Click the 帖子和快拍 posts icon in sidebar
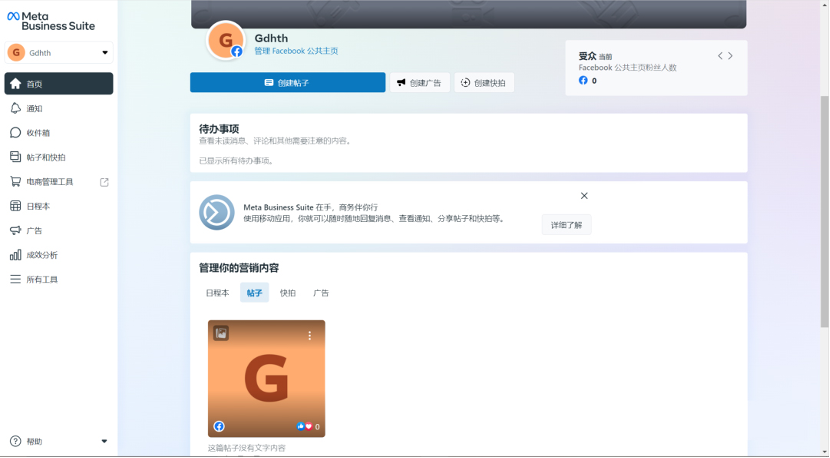The height and width of the screenshot is (458, 830). click(15, 157)
